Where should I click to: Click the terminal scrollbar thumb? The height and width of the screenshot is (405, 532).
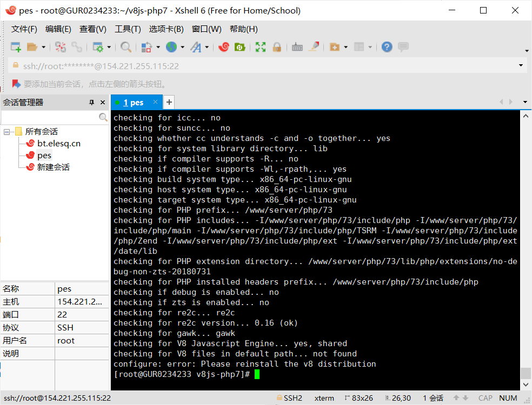click(526, 373)
